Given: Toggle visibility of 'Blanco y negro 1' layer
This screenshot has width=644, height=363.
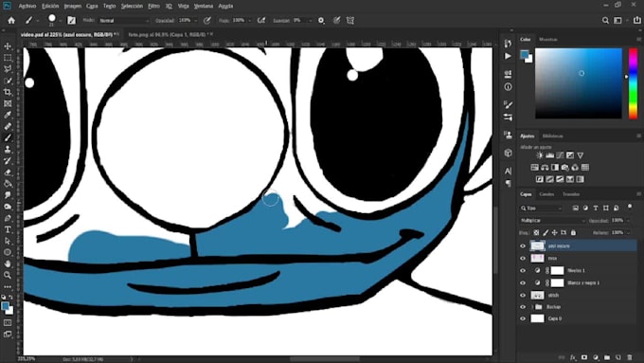Looking at the screenshot, I should 523,282.
